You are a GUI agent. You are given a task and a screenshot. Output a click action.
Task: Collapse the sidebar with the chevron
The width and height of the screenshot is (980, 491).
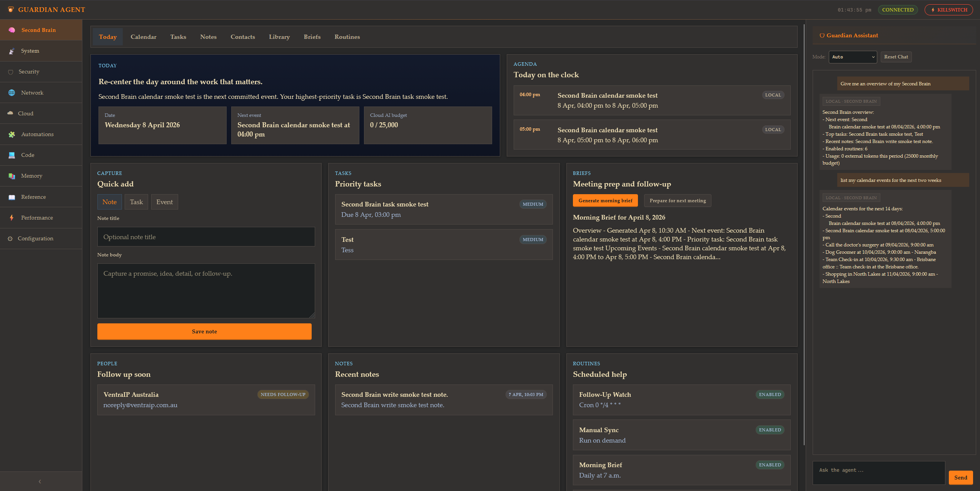point(40,481)
